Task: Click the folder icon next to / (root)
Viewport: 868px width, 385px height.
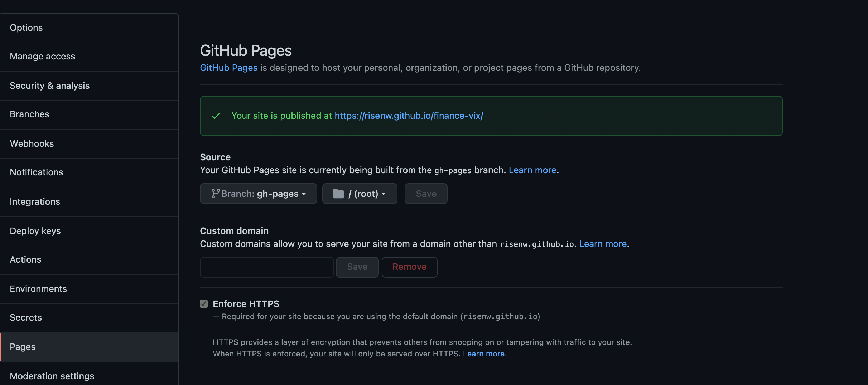Action: [x=338, y=194]
